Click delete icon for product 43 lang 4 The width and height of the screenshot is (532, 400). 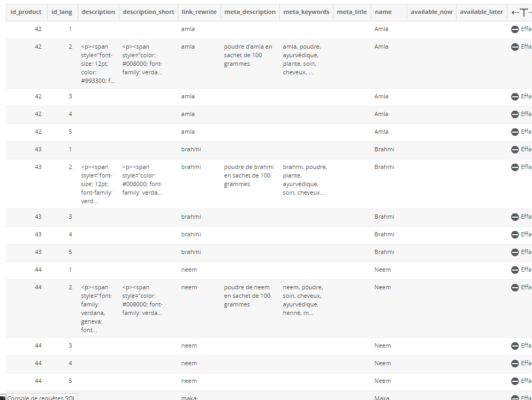click(515, 235)
